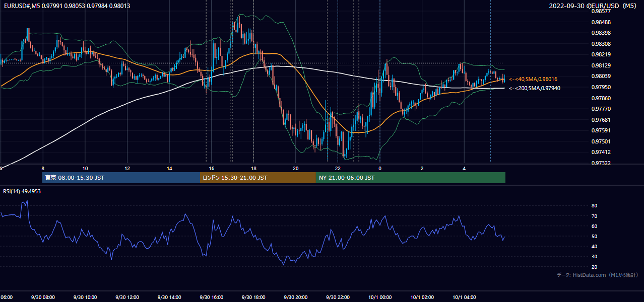Click the 9/30 10:00 date label
This screenshot has height=302, width=644.
pos(85,297)
